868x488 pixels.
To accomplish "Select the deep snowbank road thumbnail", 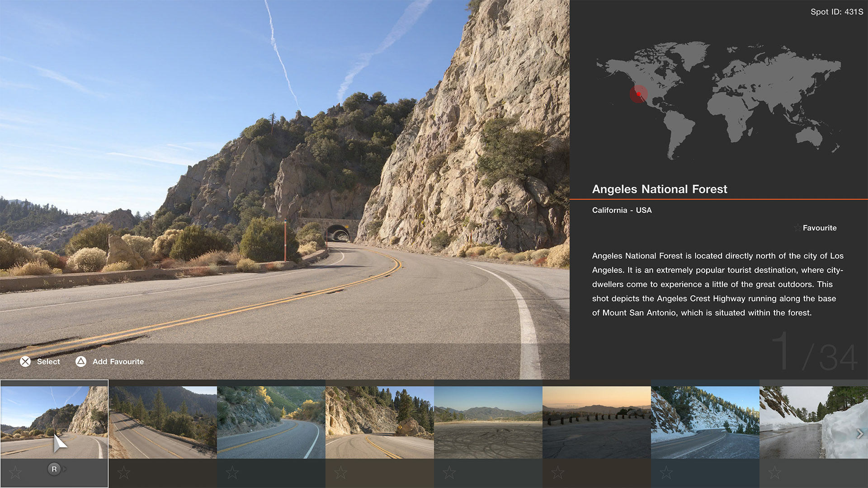I will pos(814,422).
